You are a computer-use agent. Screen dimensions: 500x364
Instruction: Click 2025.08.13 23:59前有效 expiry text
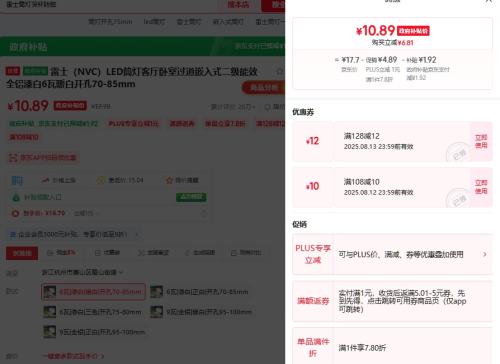[x=379, y=147]
